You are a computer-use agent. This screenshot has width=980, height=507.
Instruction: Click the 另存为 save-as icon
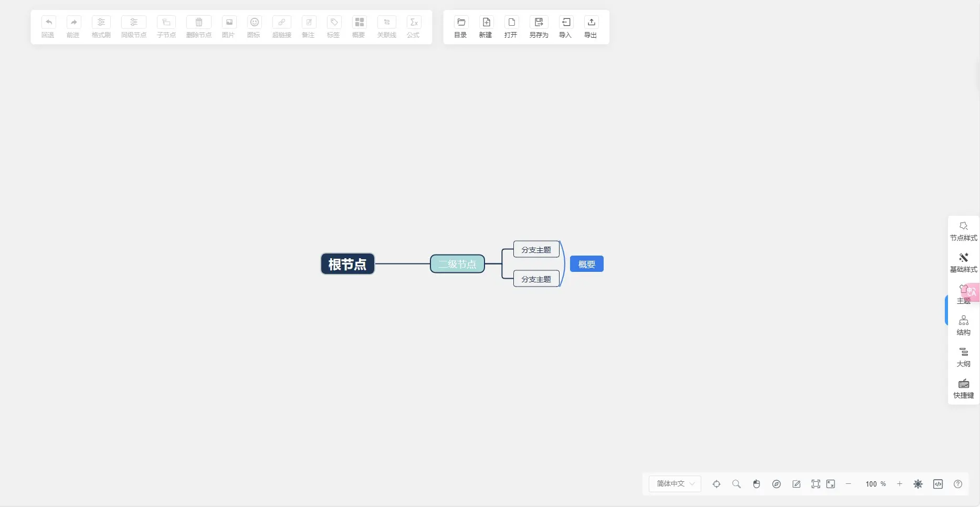[x=539, y=27]
